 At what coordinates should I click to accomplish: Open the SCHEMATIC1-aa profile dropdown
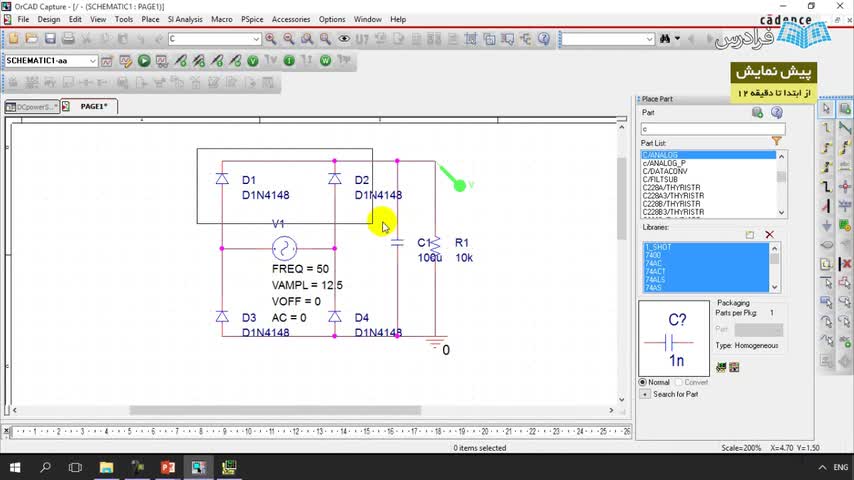(93, 61)
